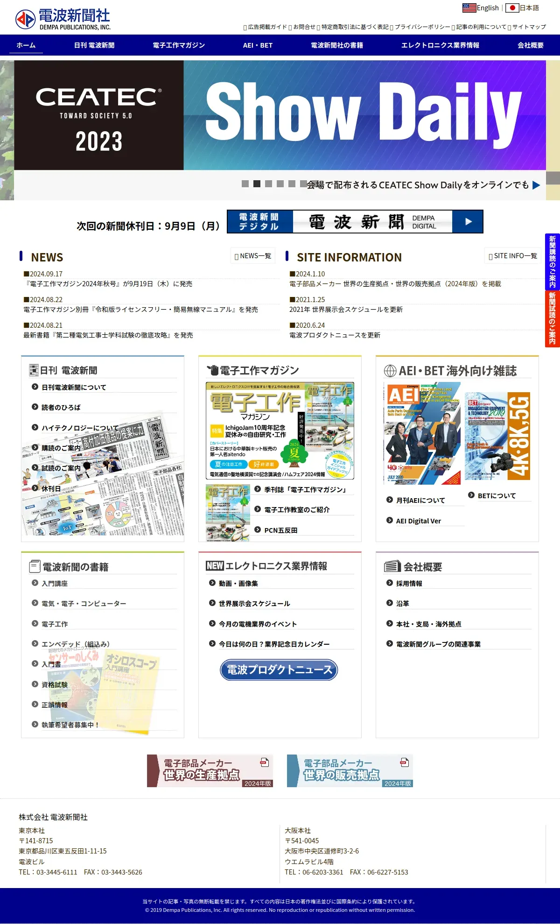Open site info 世界の生産拠点 2024年版 item
This screenshot has height=924, width=560.
[395, 284]
